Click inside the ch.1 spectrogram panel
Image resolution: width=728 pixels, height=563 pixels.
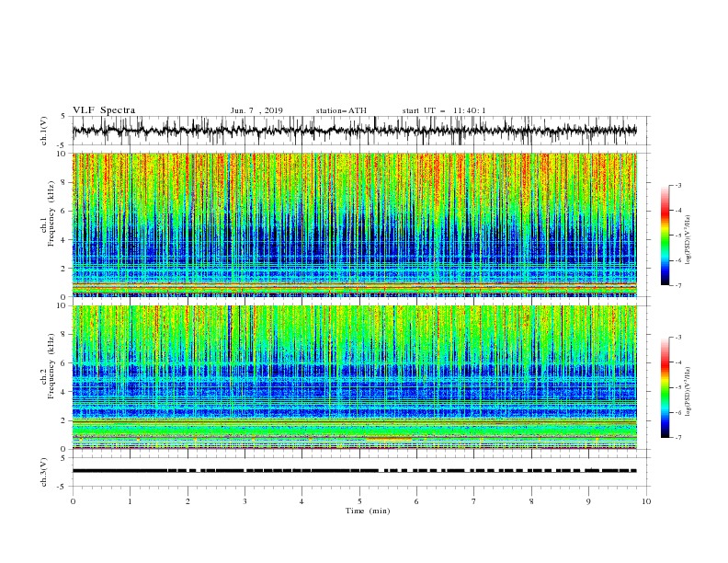(x=354, y=224)
